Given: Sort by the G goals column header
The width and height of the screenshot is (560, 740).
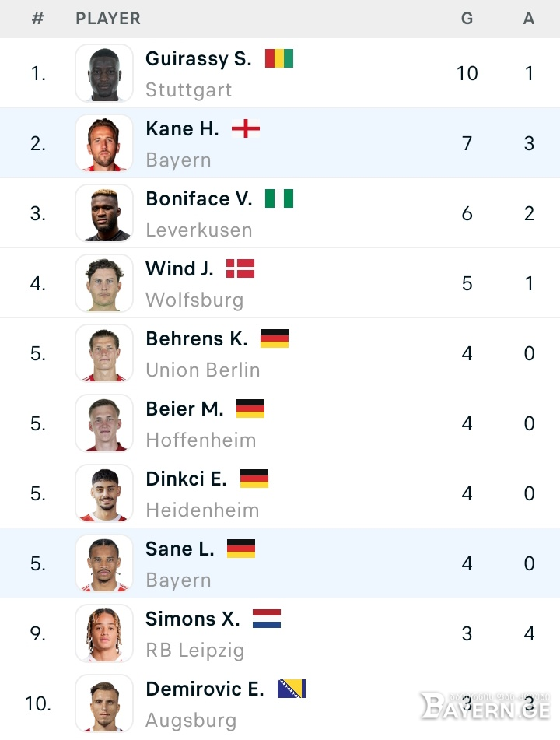Looking at the screenshot, I should point(467,19).
